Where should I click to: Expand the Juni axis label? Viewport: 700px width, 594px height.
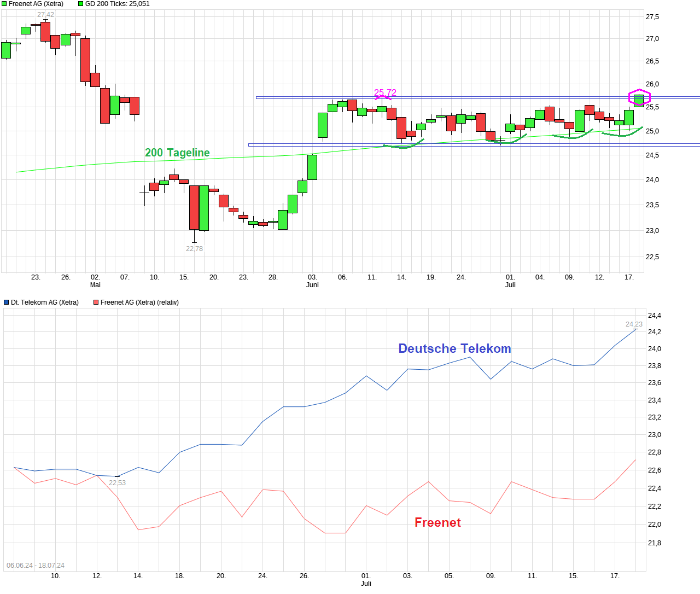[312, 284]
